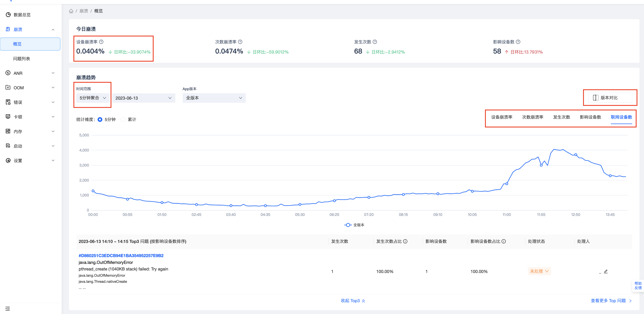
Task: Click chart data point at 12:50
Action: pyautogui.click(x=576, y=155)
